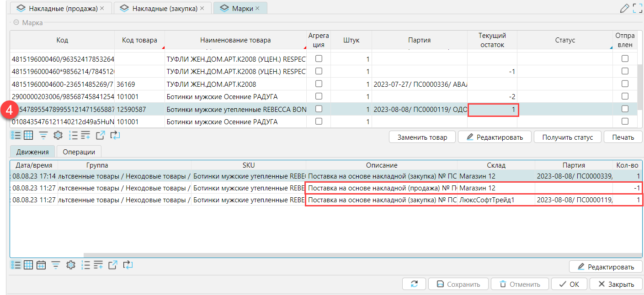
Task: Collapse the Марка section expander
Action: coord(16,22)
